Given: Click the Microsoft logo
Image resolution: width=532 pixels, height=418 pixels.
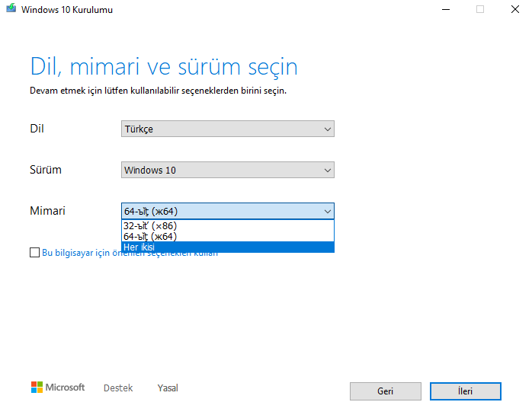Looking at the screenshot, I should point(58,387).
